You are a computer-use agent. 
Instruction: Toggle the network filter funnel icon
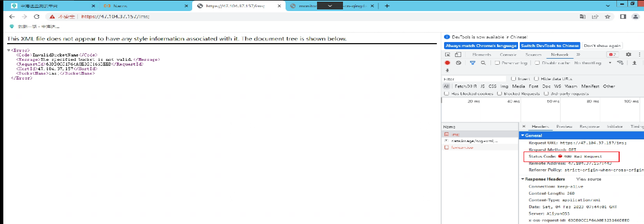(x=472, y=63)
